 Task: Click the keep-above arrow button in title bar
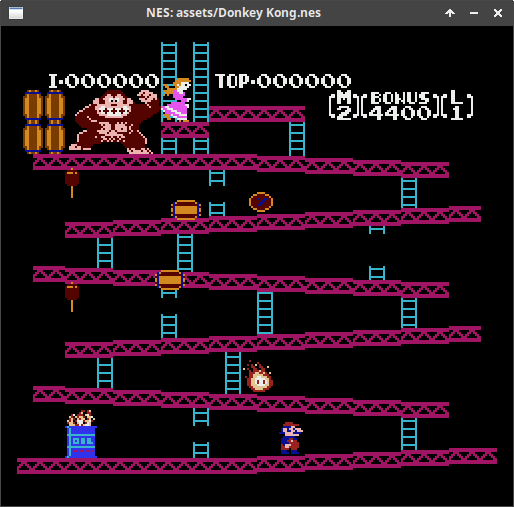(x=450, y=13)
